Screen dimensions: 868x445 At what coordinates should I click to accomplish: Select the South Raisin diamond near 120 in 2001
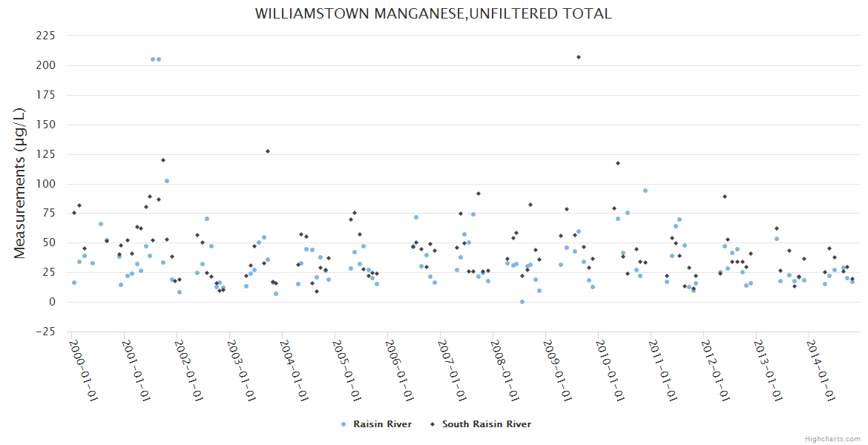(163, 160)
